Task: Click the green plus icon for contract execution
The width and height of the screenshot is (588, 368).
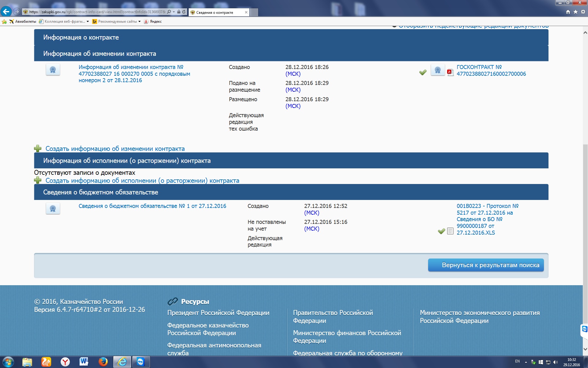Action: tap(38, 180)
